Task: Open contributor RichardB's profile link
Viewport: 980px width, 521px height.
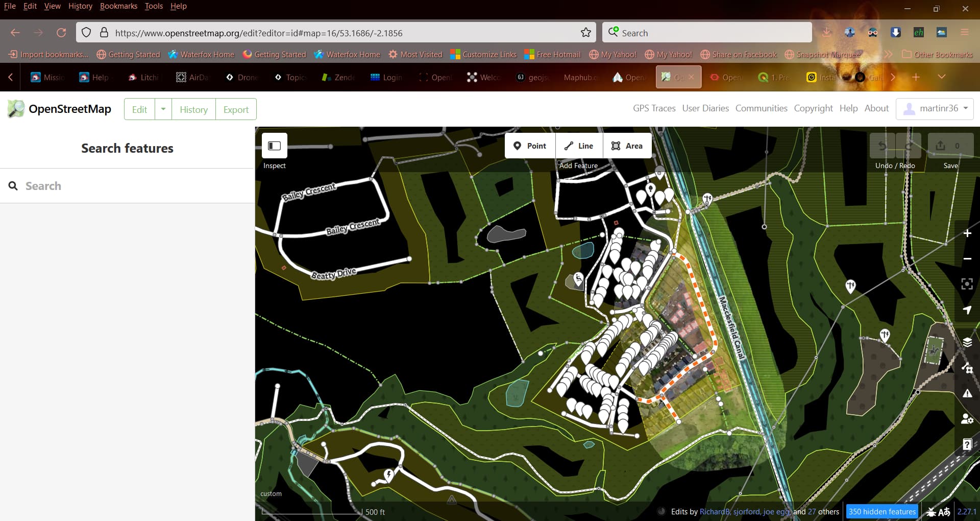Action: point(715,511)
